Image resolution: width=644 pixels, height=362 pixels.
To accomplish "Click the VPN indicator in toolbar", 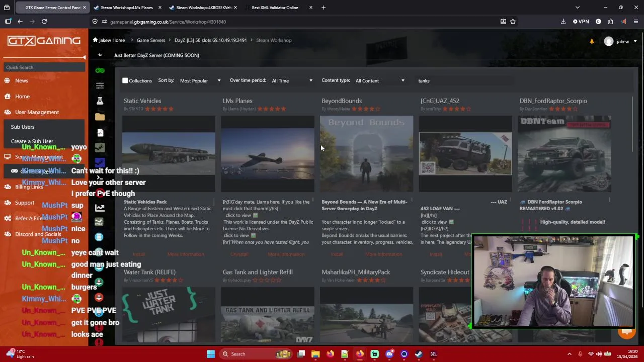I will pyautogui.click(x=581, y=22).
